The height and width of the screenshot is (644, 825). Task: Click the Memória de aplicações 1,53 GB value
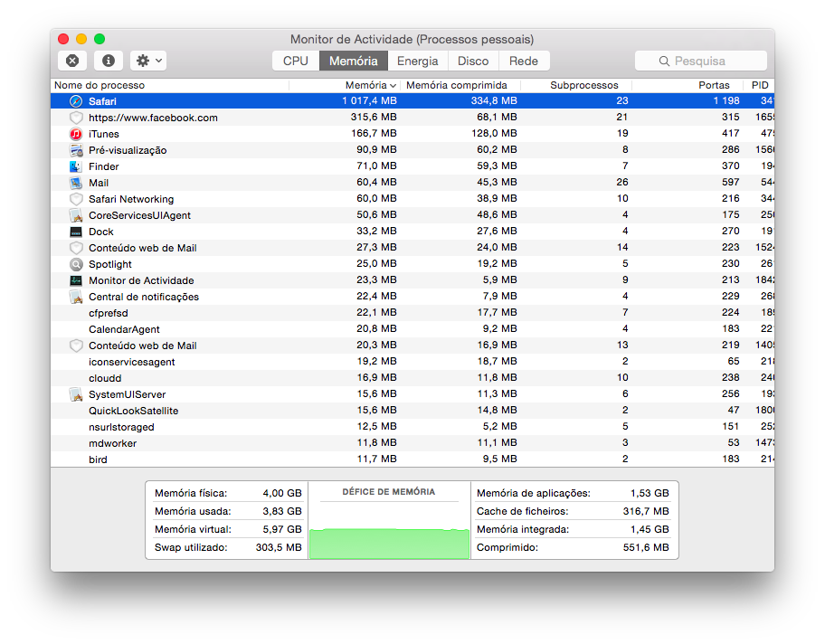click(x=650, y=493)
